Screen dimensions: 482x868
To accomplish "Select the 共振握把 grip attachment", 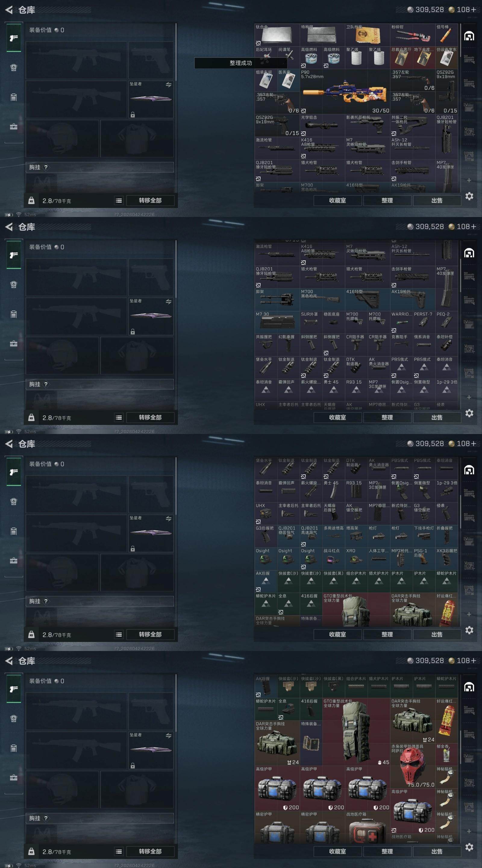I will tap(266, 345).
